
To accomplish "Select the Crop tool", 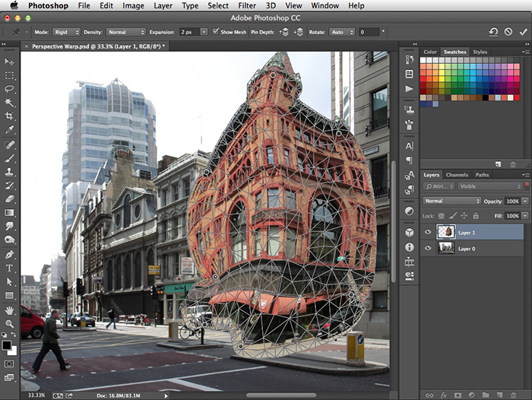I will [x=10, y=116].
